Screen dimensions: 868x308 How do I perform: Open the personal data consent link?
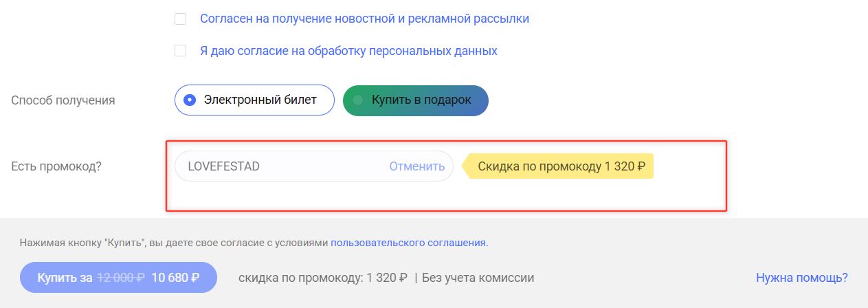[348, 51]
